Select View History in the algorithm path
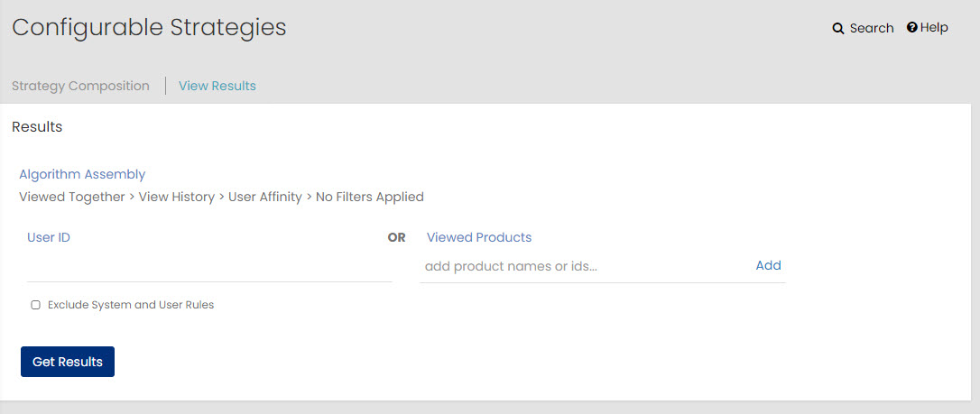 point(177,197)
